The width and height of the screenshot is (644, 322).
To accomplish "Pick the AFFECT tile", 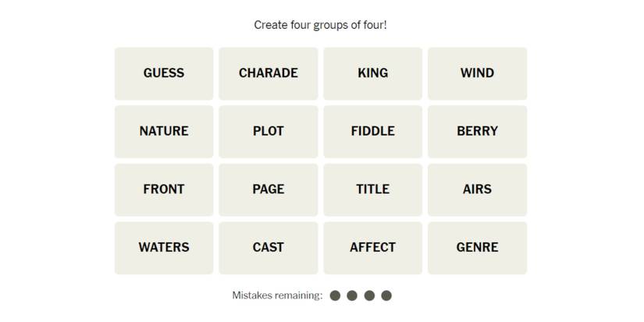I will (x=372, y=247).
